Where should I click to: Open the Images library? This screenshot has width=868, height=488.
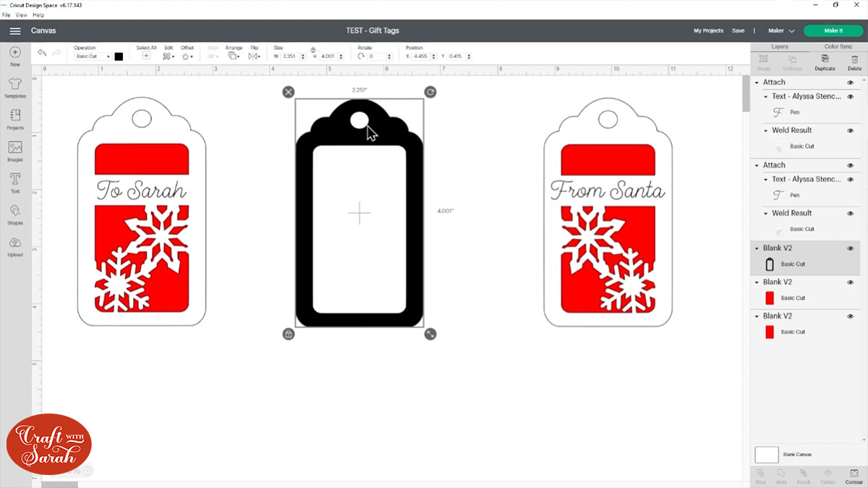point(15,151)
